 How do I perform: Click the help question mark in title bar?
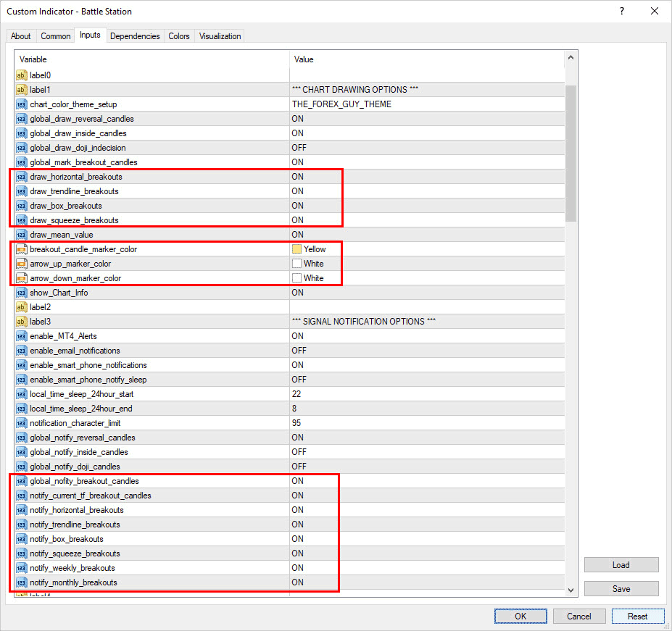click(x=622, y=12)
